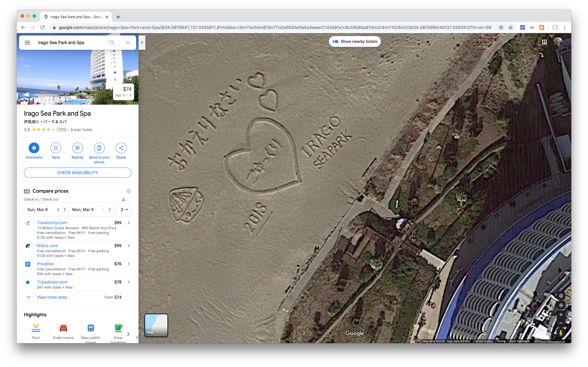Open the Google Maps hamburger menu
Viewport: 588px width, 367px height.
coord(27,42)
